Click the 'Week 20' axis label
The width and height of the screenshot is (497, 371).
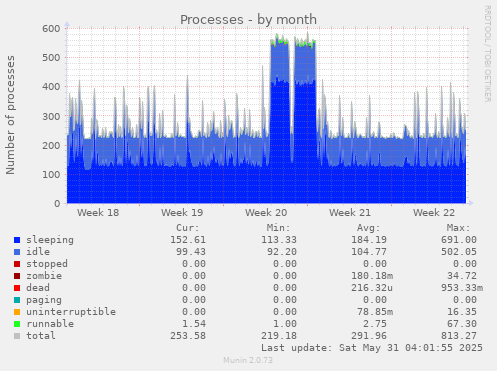[x=266, y=213]
